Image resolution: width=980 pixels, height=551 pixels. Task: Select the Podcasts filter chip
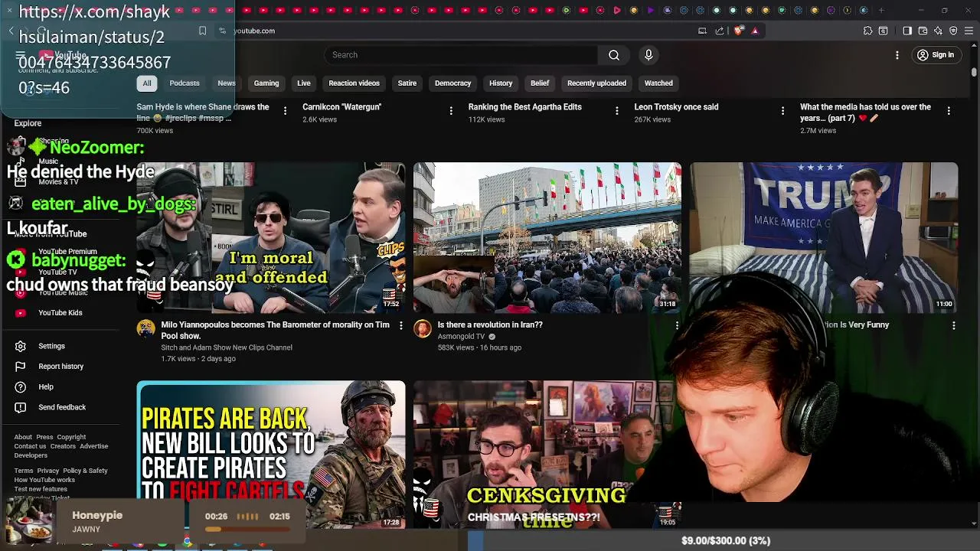tap(185, 83)
